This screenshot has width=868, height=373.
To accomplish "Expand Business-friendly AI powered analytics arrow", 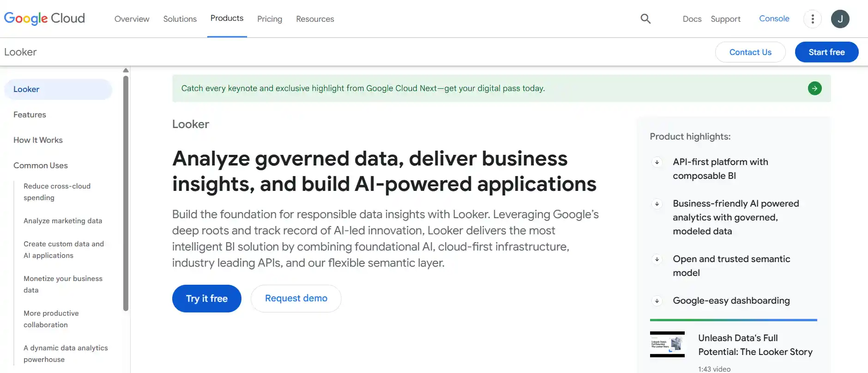I will pos(657,204).
